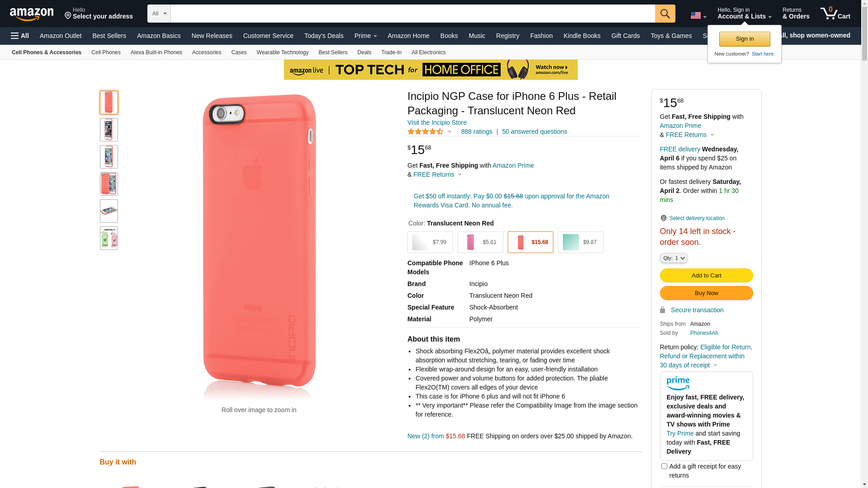Check the gift receipt checkbox
Image resolution: width=868 pixels, height=488 pixels.
664,466
